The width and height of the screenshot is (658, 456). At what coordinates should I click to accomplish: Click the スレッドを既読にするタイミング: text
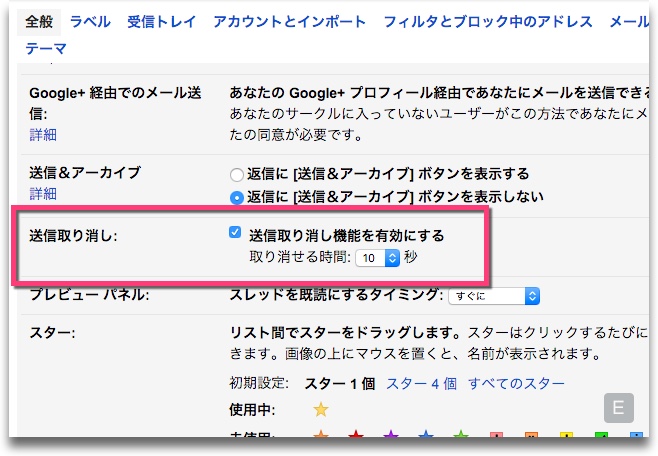click(337, 294)
